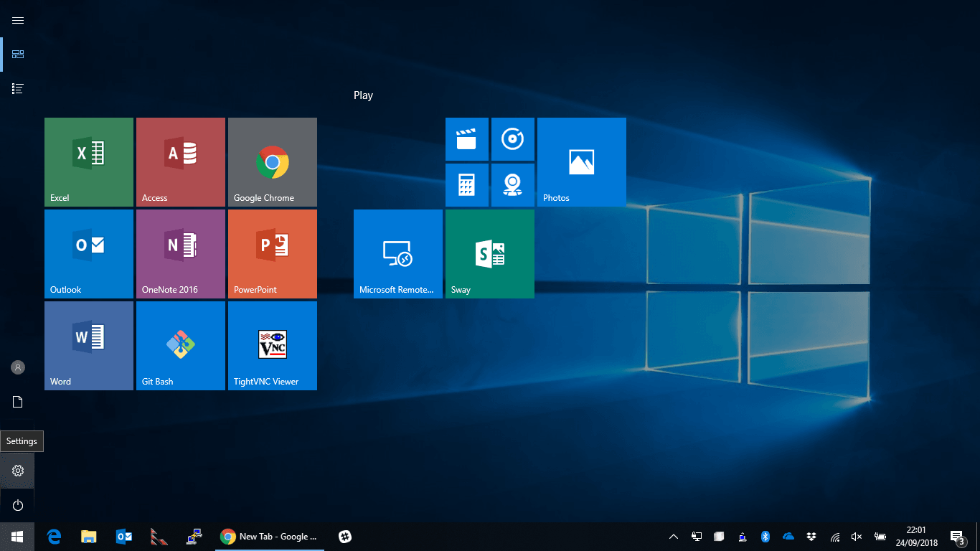The image size is (980, 551).
Task: Open the user account menu
Action: point(18,367)
